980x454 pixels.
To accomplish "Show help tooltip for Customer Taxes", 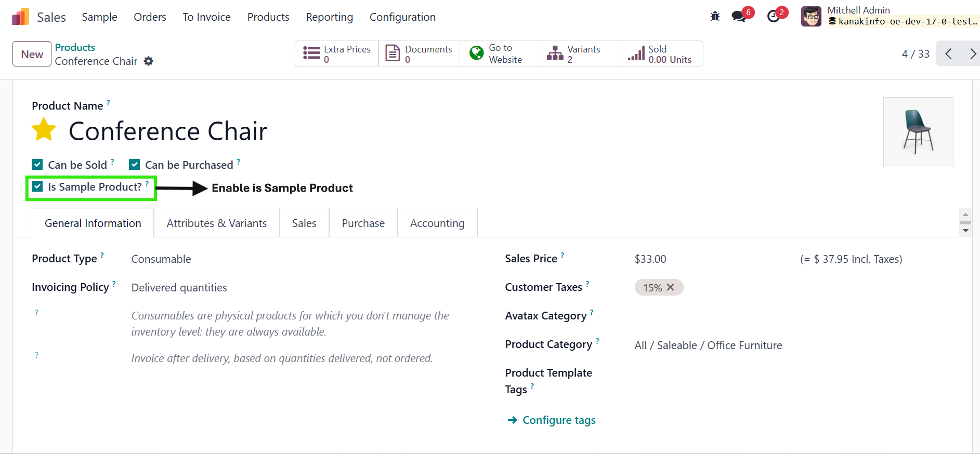I will [587, 284].
